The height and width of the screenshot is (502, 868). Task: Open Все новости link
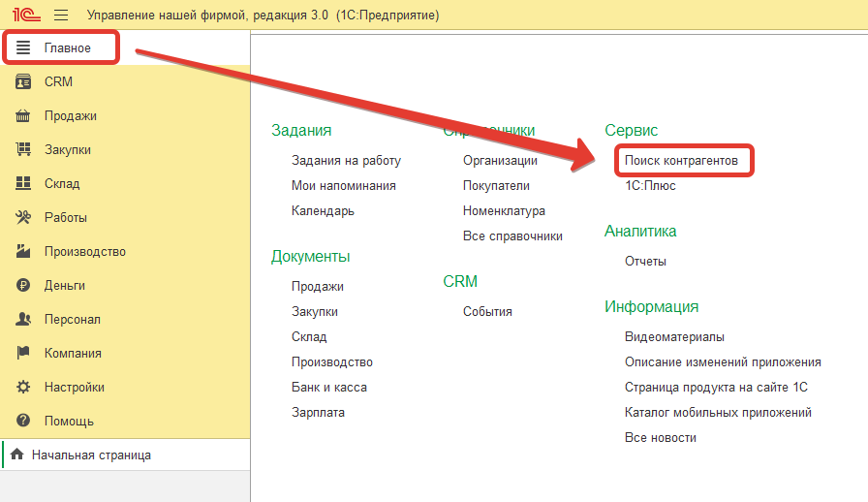point(660,438)
